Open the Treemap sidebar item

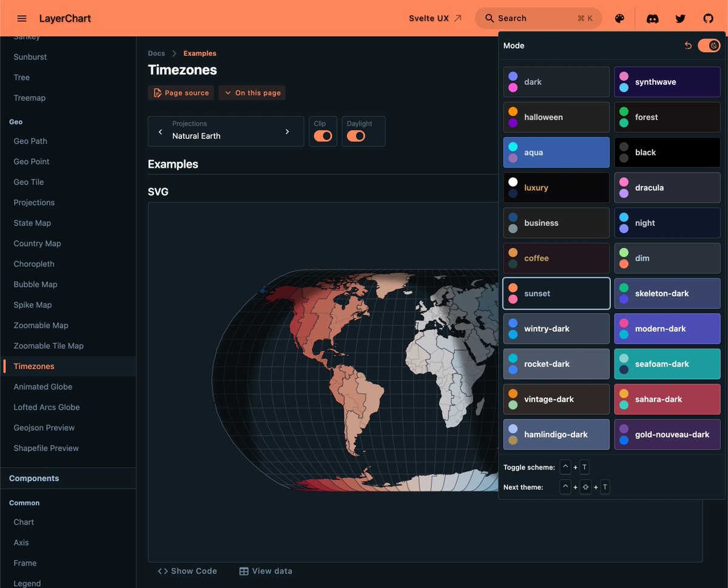pos(30,98)
